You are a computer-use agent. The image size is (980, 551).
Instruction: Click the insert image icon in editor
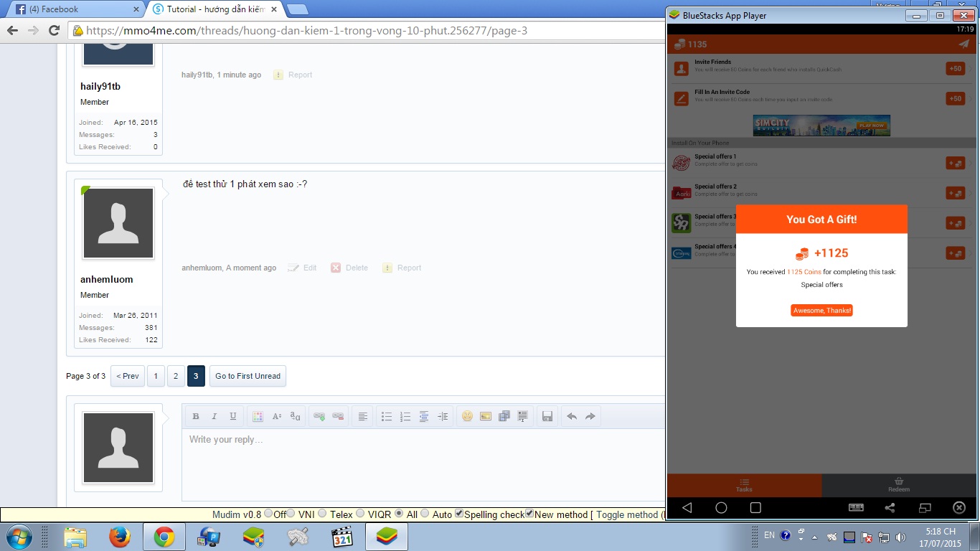pyautogui.click(x=486, y=417)
